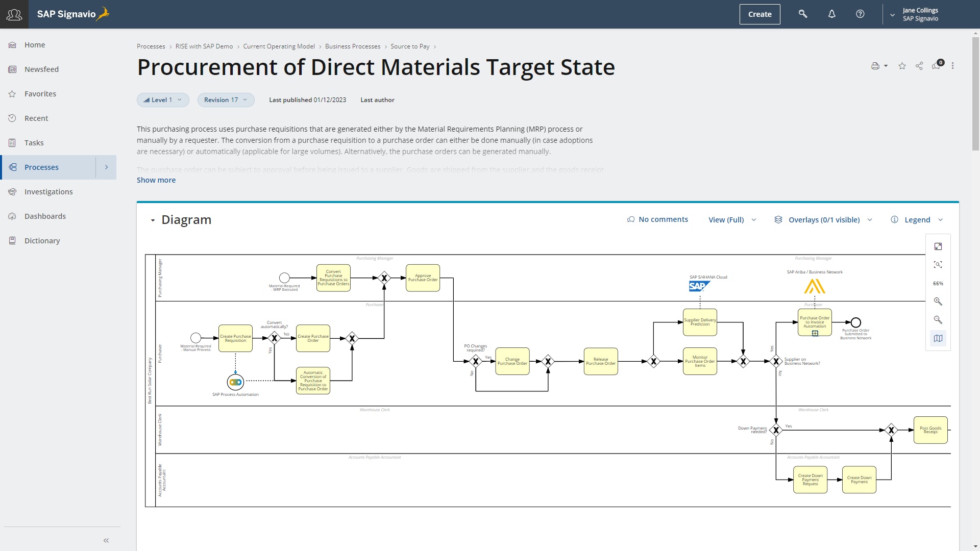
Task: Open the Overlays (0/1 visible) dropdown
Action: coord(824,220)
